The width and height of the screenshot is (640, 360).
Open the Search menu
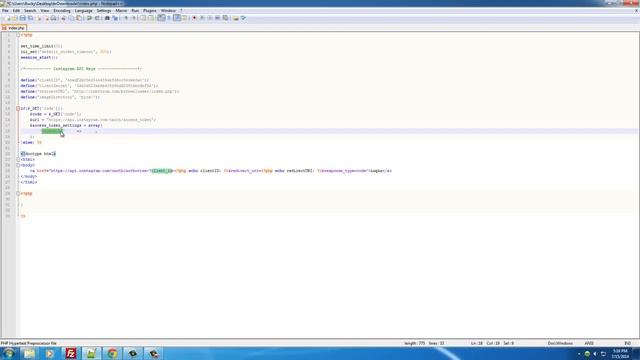[x=30, y=11]
